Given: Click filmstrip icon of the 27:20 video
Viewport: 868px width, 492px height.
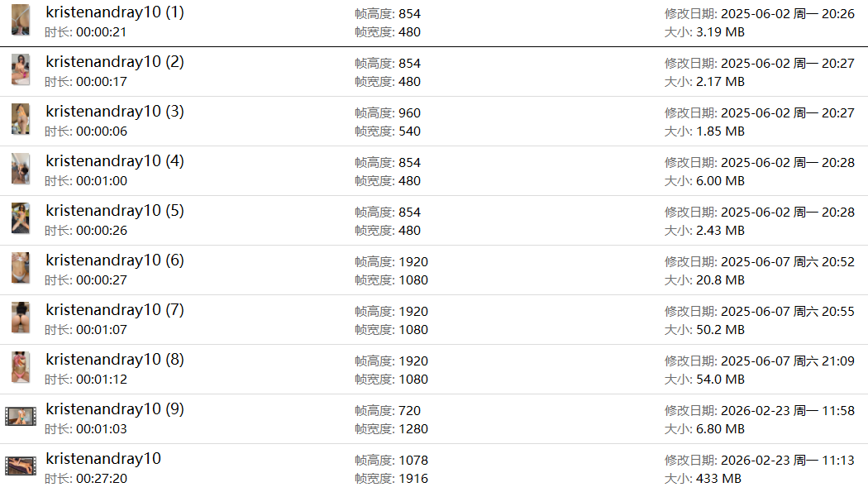Looking at the screenshot, I should tap(21, 466).
